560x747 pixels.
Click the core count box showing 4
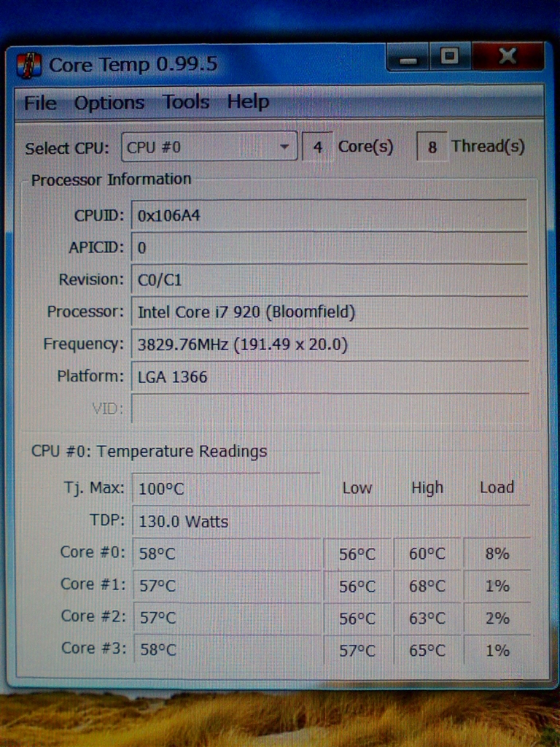pos(318,147)
